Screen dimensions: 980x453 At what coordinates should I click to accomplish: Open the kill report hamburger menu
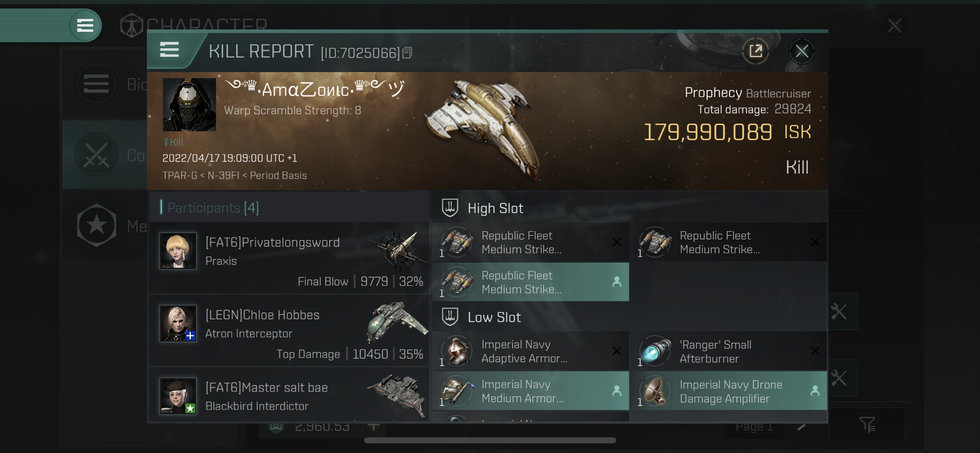169,50
